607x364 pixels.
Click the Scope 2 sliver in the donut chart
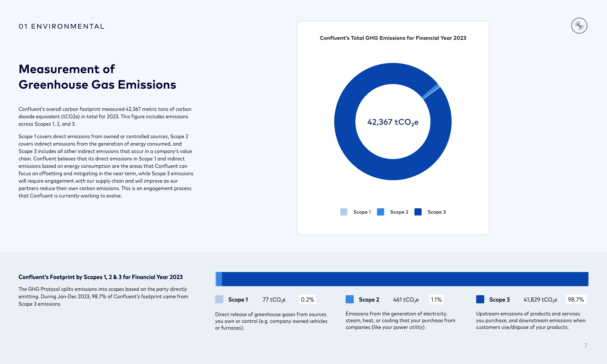click(431, 91)
